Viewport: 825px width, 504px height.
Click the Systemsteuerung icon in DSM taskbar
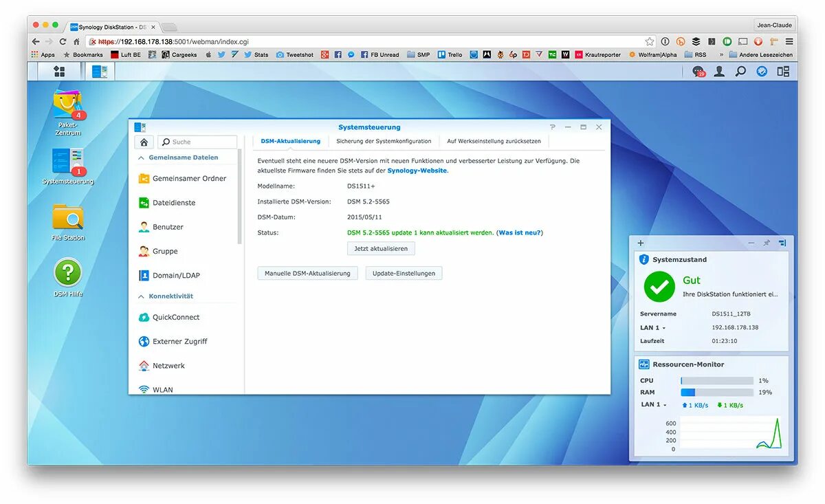click(x=100, y=71)
